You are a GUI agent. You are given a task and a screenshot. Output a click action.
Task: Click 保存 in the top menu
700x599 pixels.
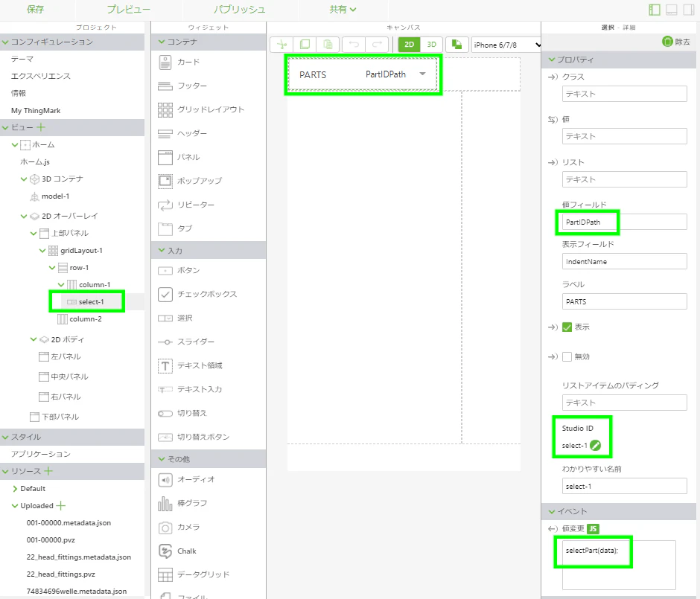35,10
